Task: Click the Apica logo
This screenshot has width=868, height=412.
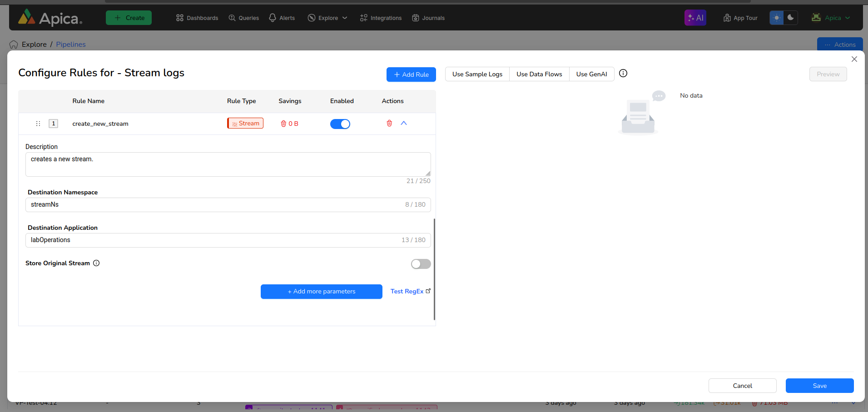Action: click(50, 18)
